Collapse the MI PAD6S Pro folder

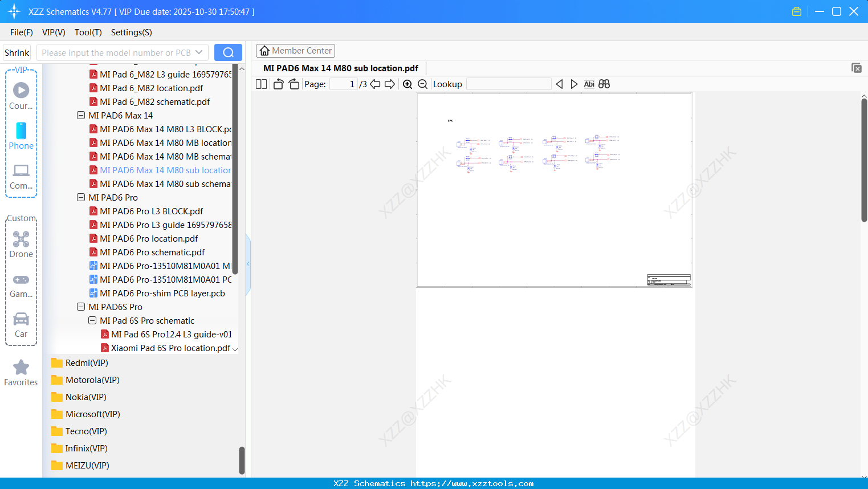81,307
